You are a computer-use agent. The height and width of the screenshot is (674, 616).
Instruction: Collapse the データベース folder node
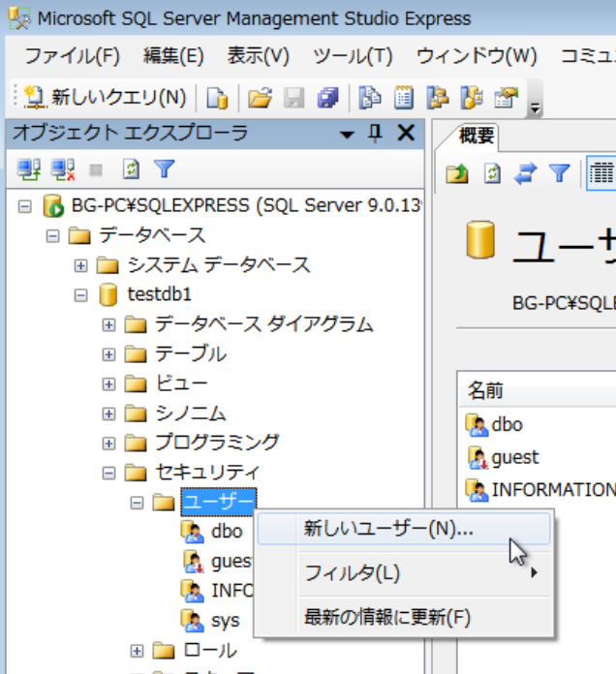pos(52,236)
